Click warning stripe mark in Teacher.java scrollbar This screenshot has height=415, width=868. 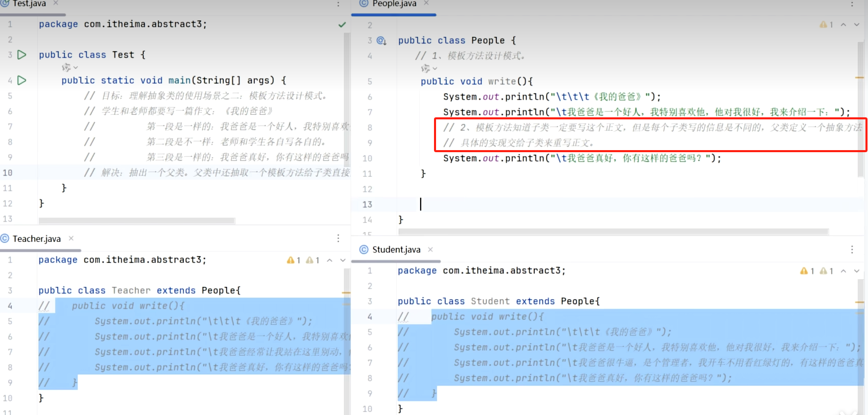click(346, 293)
